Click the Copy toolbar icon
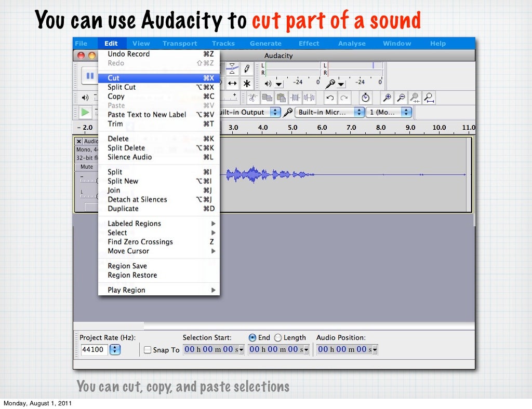Viewport: 532px width, 409px height. tap(267, 98)
